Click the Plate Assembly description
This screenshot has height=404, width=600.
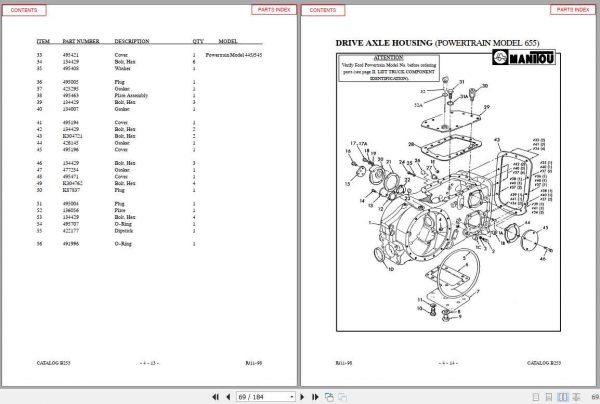pyautogui.click(x=131, y=95)
